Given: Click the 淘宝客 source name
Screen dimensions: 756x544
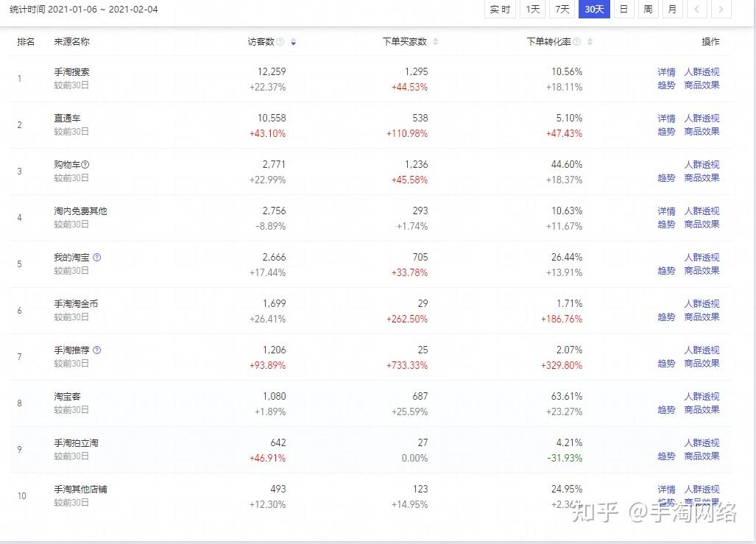Looking at the screenshot, I should (67, 397).
